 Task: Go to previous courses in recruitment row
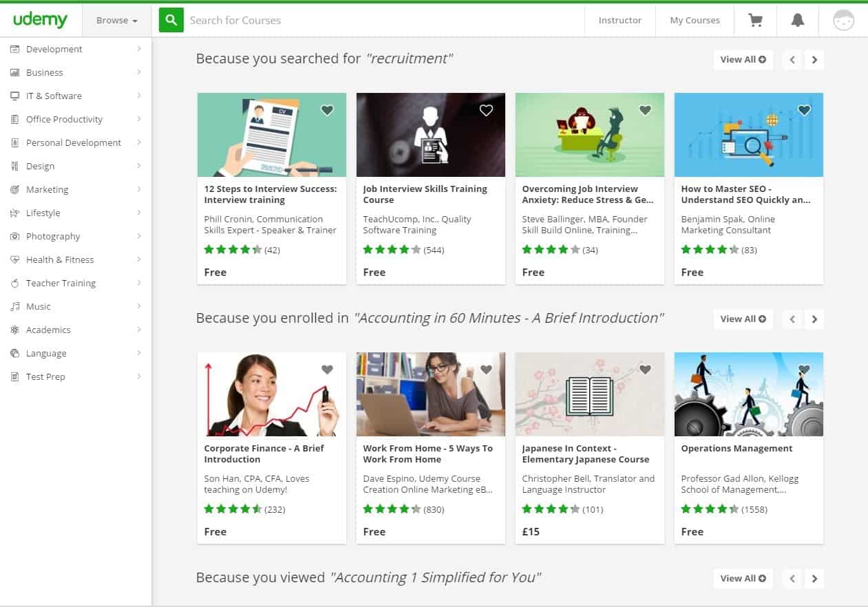(792, 60)
